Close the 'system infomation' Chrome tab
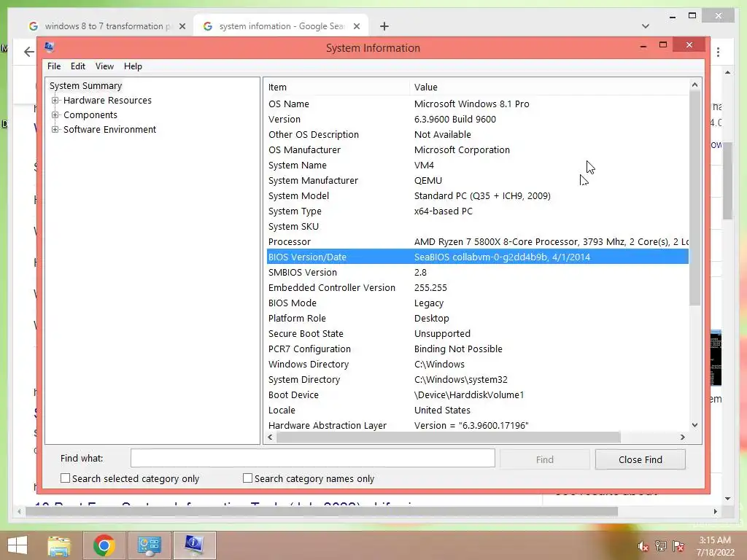 coord(356,27)
